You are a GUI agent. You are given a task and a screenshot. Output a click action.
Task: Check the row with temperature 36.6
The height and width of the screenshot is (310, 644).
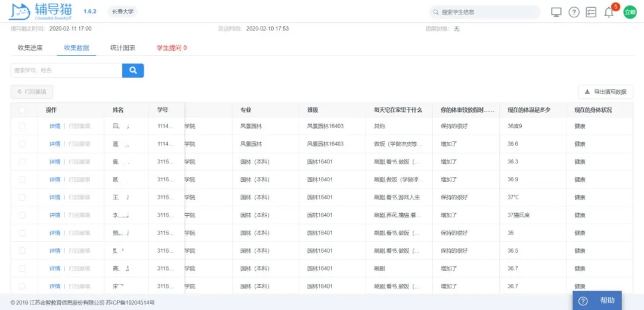click(22, 144)
